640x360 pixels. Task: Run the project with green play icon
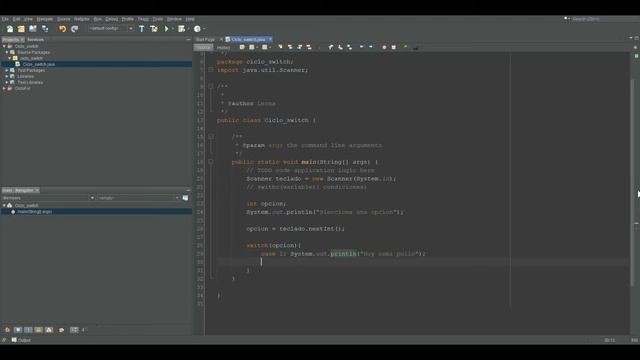click(x=166, y=29)
